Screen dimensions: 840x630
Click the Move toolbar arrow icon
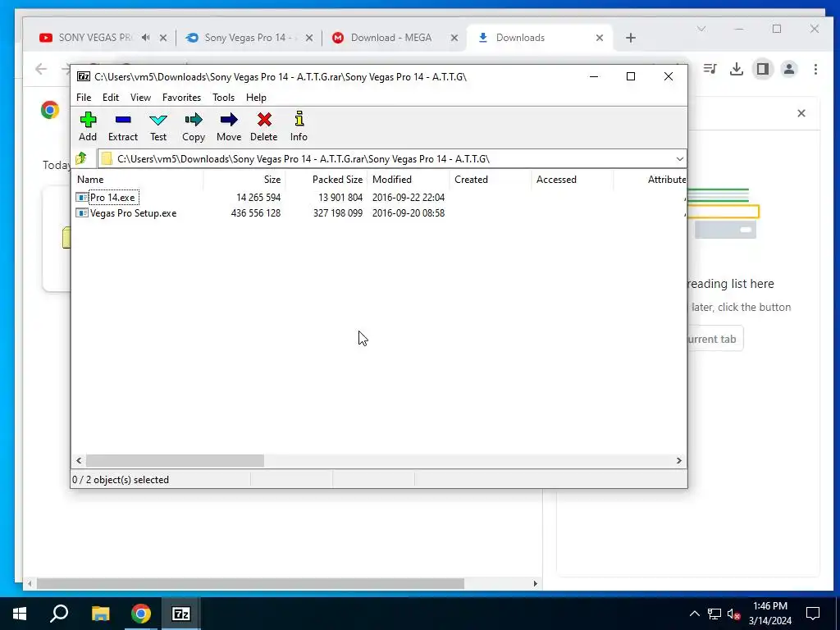pos(229,120)
